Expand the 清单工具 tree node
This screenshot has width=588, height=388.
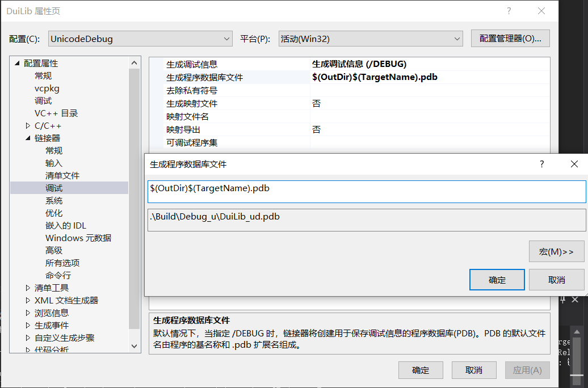pos(28,288)
